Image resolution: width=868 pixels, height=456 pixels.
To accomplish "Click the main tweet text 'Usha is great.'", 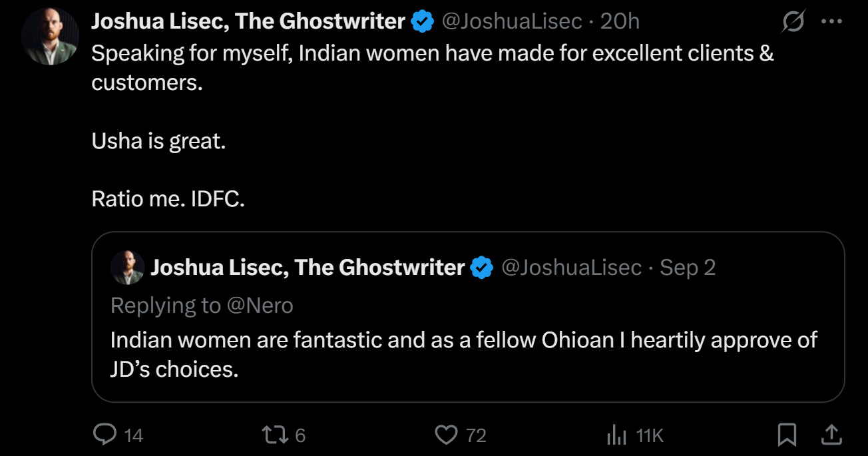I will tap(158, 142).
